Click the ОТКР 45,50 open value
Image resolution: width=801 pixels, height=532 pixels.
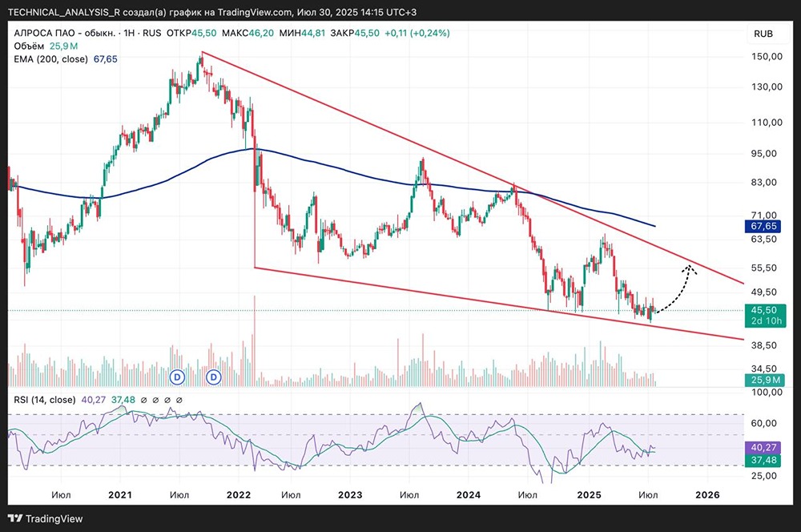[191, 33]
